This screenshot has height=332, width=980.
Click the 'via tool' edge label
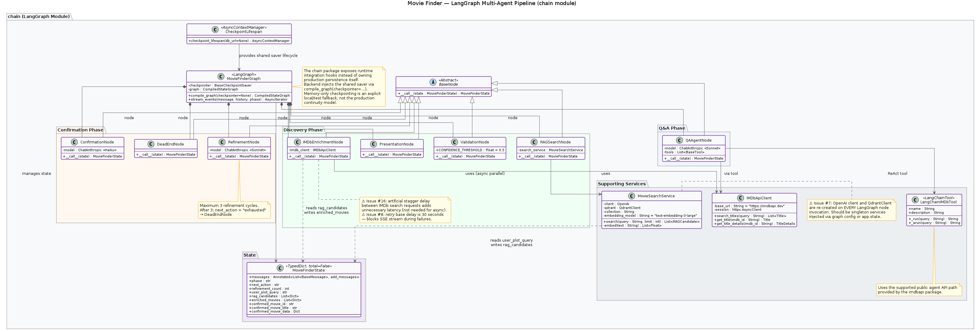coord(731,174)
